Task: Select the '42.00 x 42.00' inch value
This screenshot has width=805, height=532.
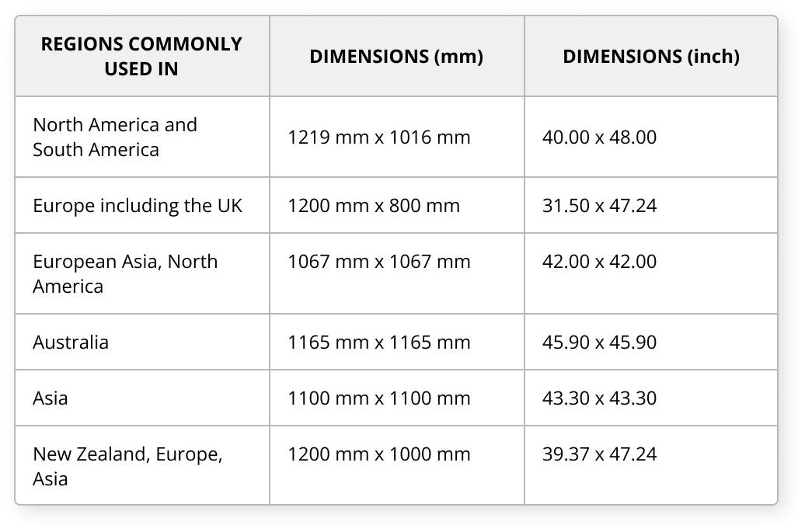Action: point(599,262)
